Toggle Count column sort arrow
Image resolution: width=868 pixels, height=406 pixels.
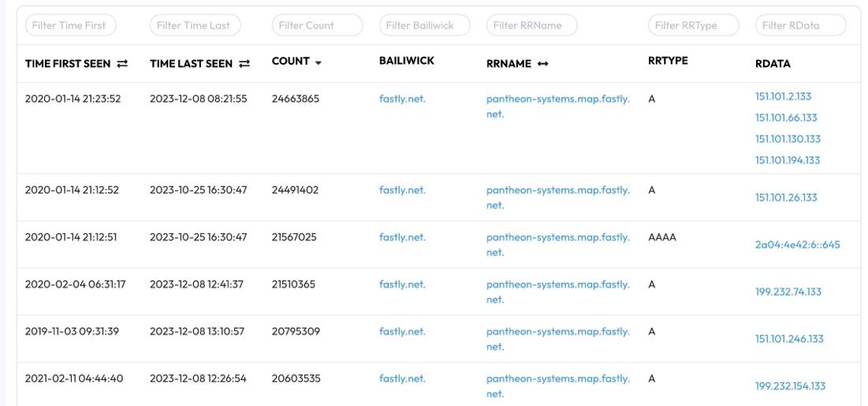pos(319,62)
